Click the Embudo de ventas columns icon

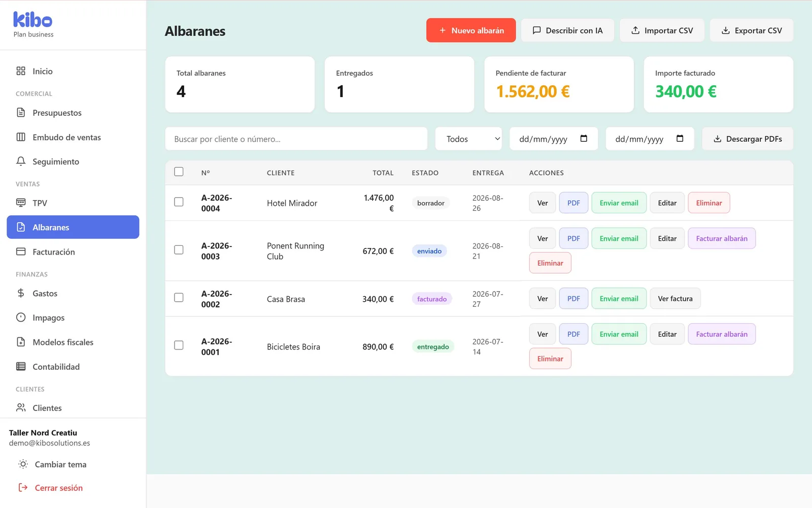pyautogui.click(x=21, y=137)
